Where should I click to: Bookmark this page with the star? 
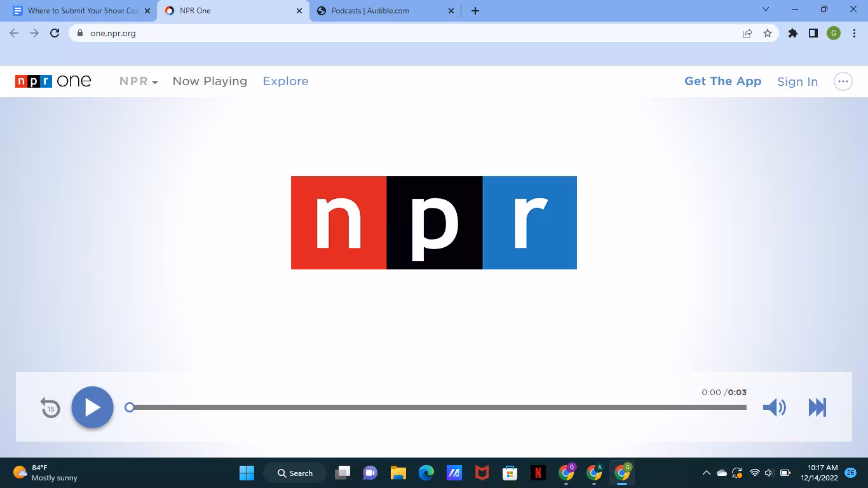768,34
